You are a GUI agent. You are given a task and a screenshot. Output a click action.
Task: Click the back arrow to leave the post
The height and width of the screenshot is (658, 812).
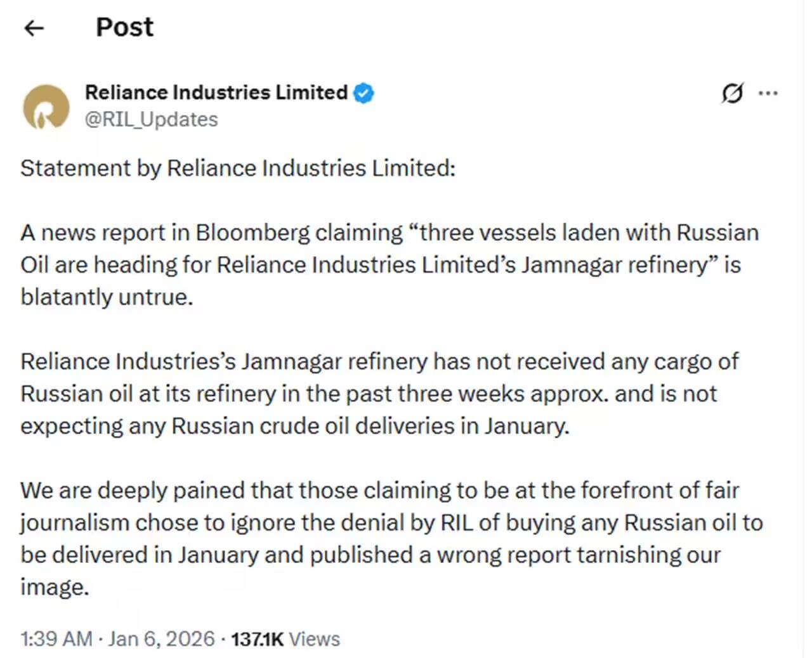(34, 28)
